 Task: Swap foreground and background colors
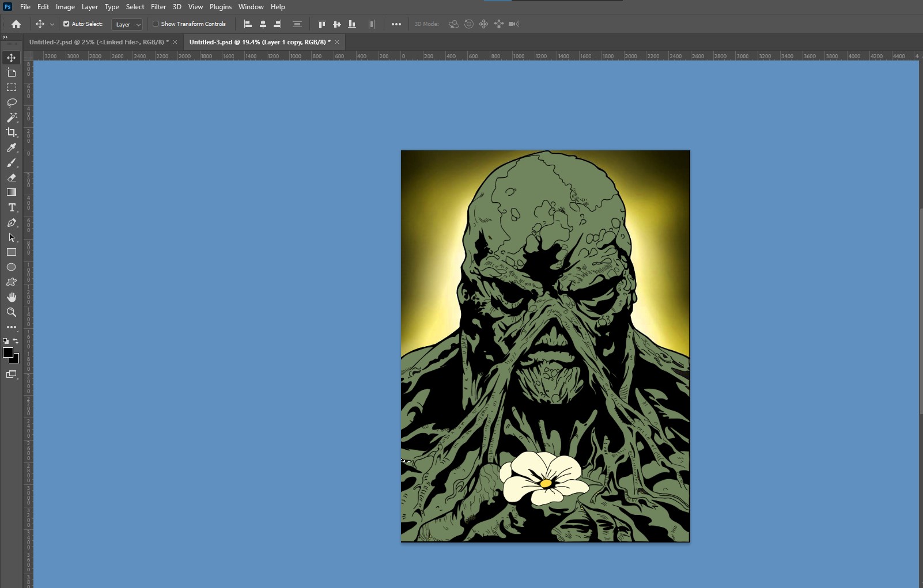pos(16,341)
